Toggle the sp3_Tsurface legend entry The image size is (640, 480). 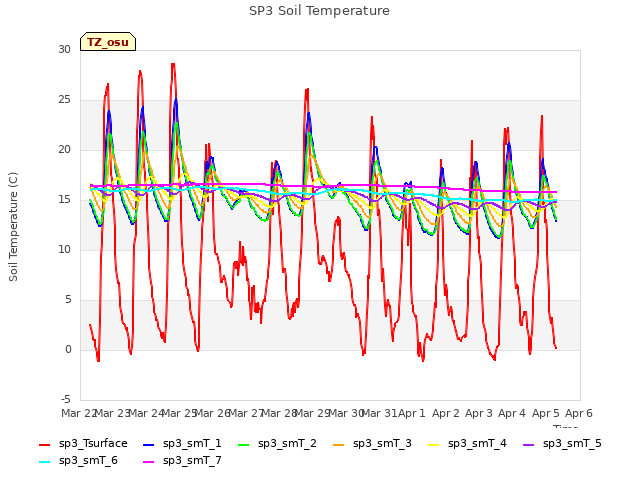coord(83,443)
